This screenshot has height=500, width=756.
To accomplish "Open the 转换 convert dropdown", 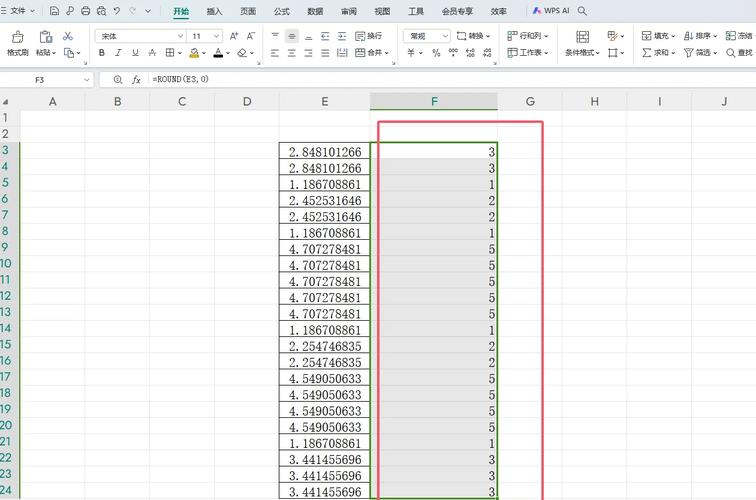I will coord(473,36).
